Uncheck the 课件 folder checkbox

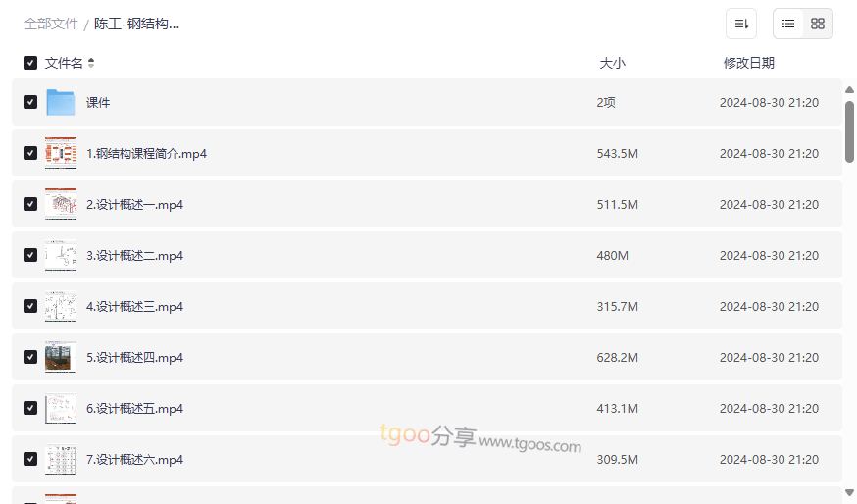(30, 102)
